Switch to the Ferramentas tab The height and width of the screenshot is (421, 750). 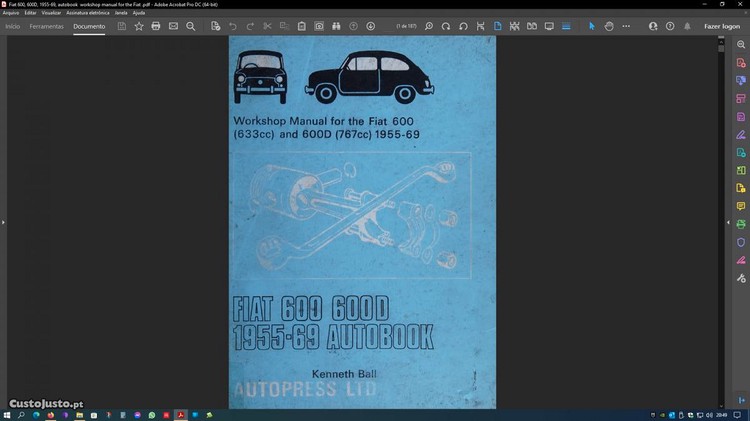click(x=47, y=26)
